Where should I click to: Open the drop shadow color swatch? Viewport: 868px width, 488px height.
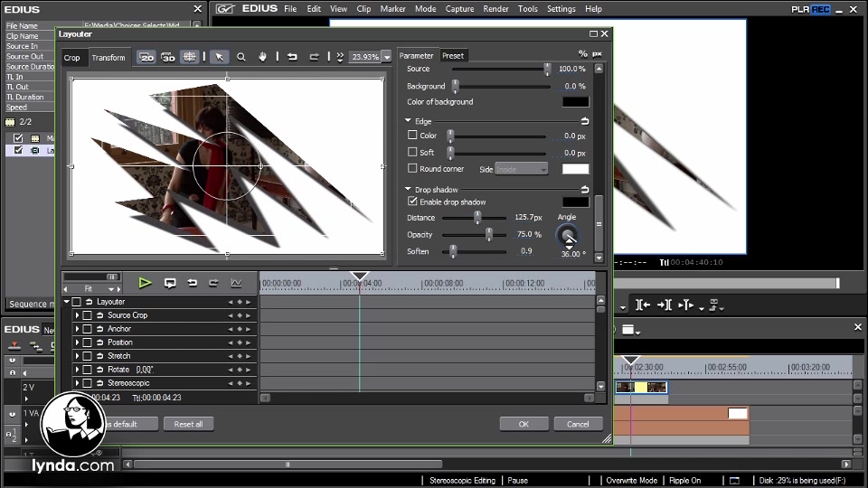pyautogui.click(x=575, y=202)
